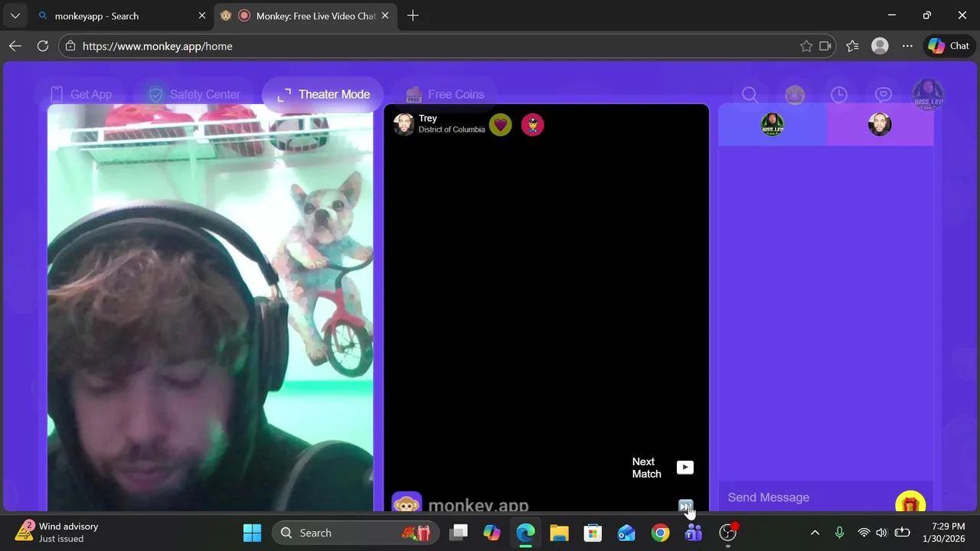Click the skip-forward icon under Next Match

coord(685,507)
